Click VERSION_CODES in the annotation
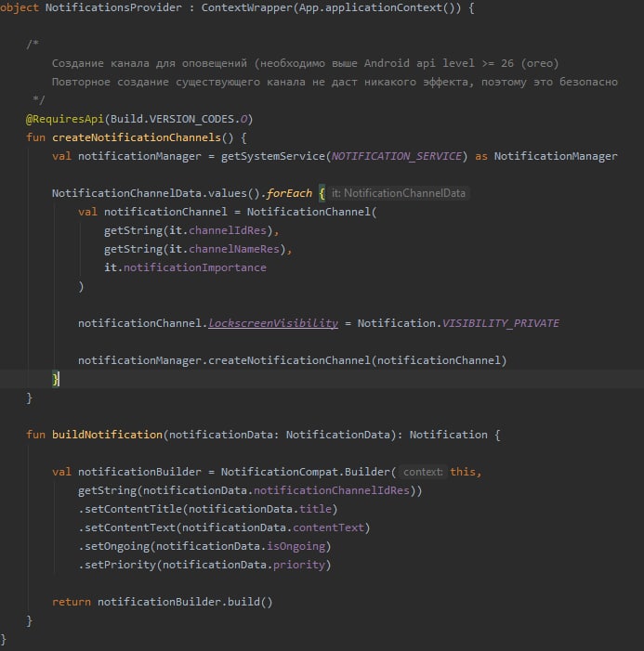This screenshot has width=644, height=651. (193, 119)
